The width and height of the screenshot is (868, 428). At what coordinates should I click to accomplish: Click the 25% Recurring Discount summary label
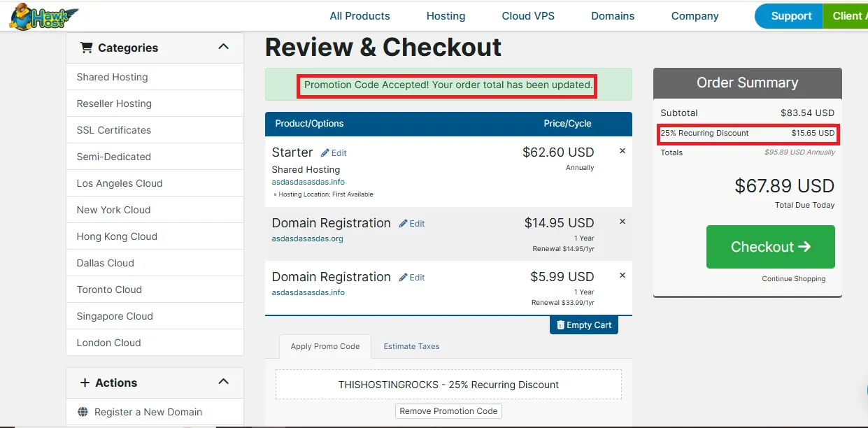[704, 133]
